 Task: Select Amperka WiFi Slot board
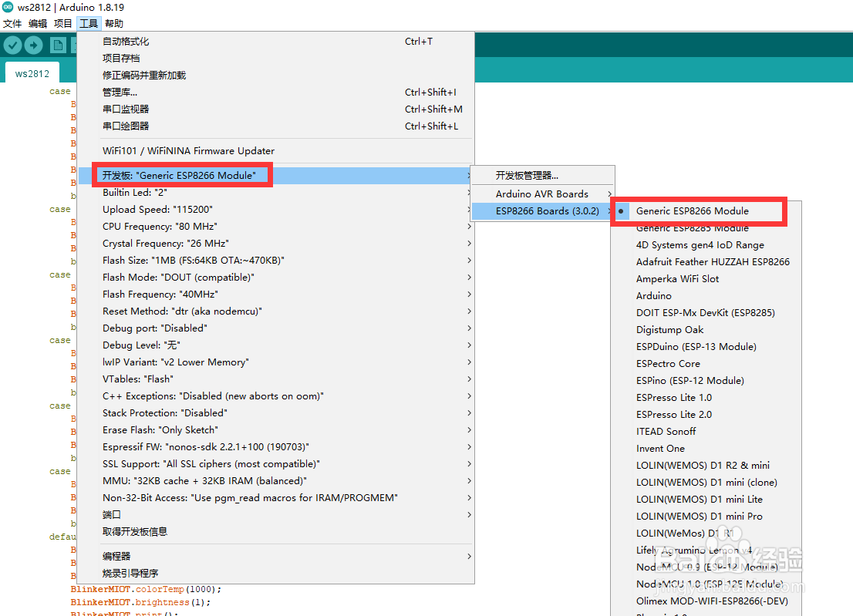click(x=706, y=278)
